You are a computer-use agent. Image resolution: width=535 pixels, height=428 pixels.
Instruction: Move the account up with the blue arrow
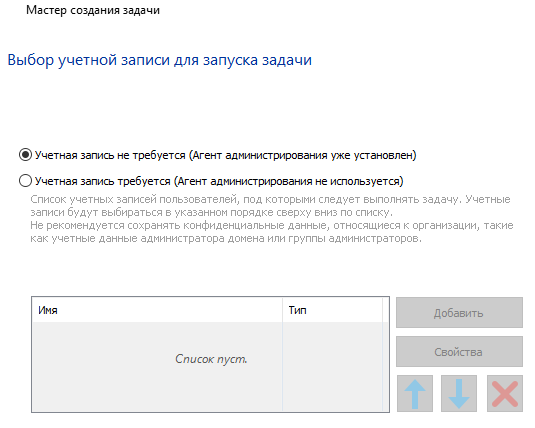415,394
